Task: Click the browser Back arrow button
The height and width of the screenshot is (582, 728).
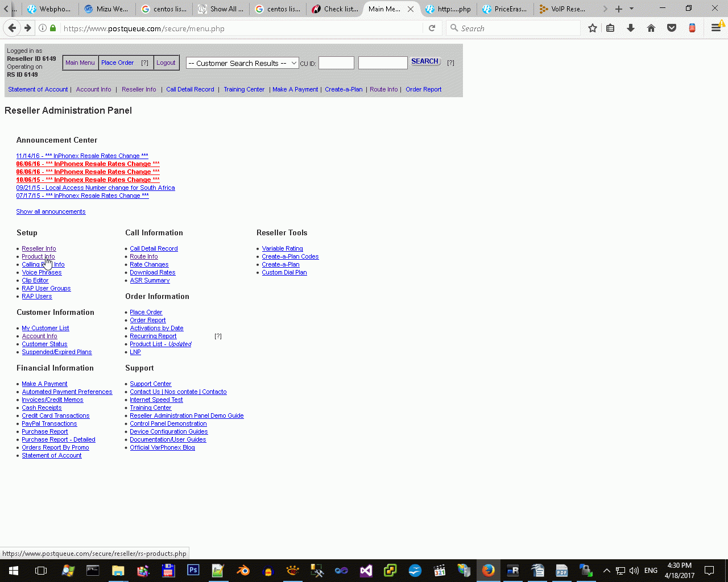Action: pos(13,28)
